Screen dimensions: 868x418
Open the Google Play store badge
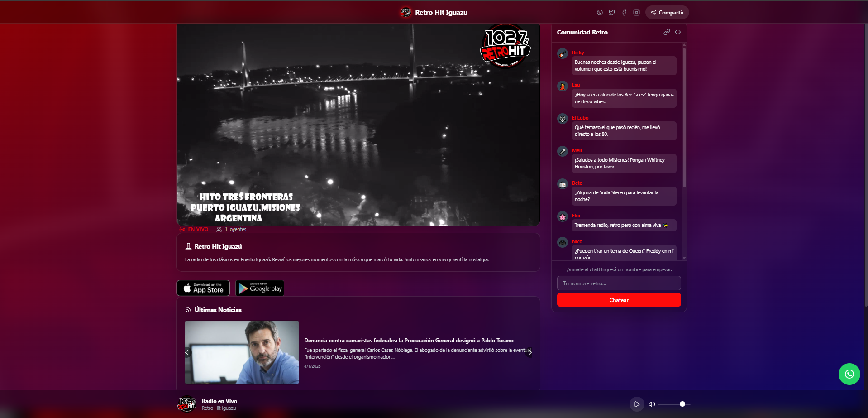(x=260, y=288)
